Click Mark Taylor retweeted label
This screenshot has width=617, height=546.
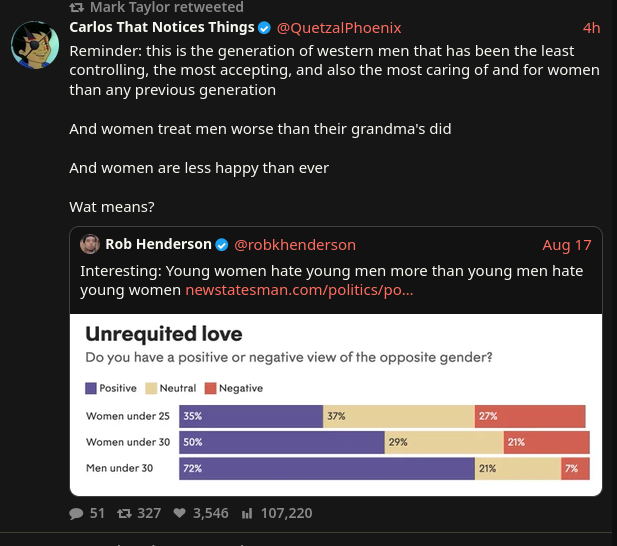pyautogui.click(x=167, y=7)
